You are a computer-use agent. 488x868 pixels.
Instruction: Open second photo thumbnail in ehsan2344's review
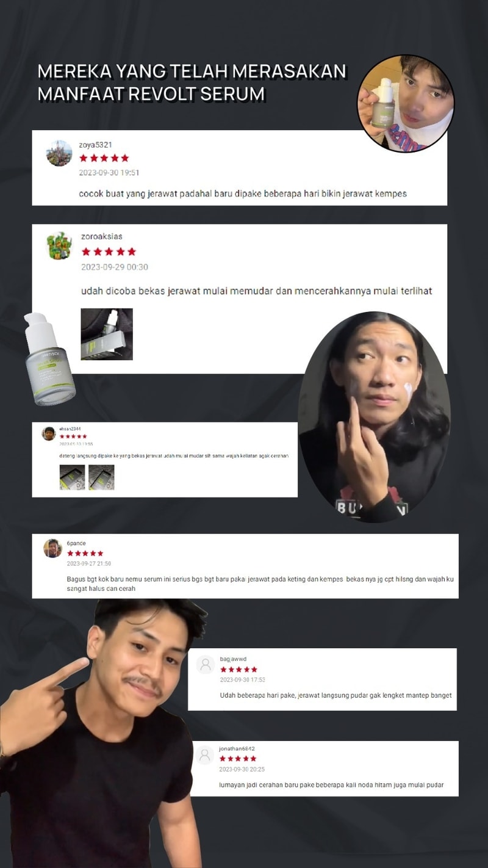101,477
